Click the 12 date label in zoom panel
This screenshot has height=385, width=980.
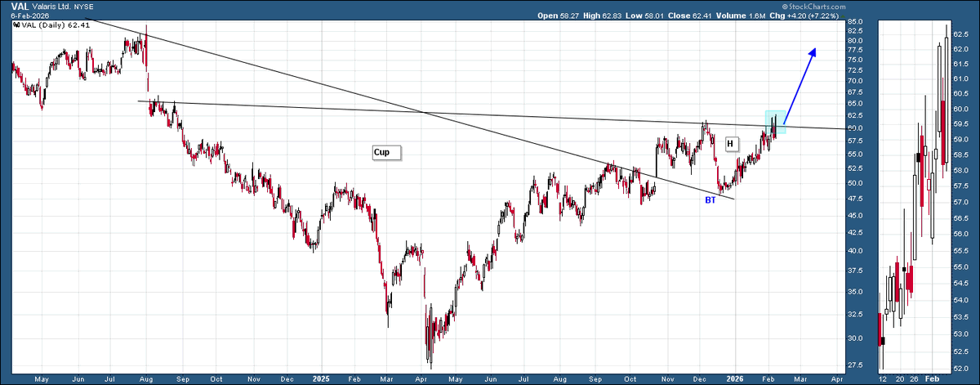tap(881, 379)
